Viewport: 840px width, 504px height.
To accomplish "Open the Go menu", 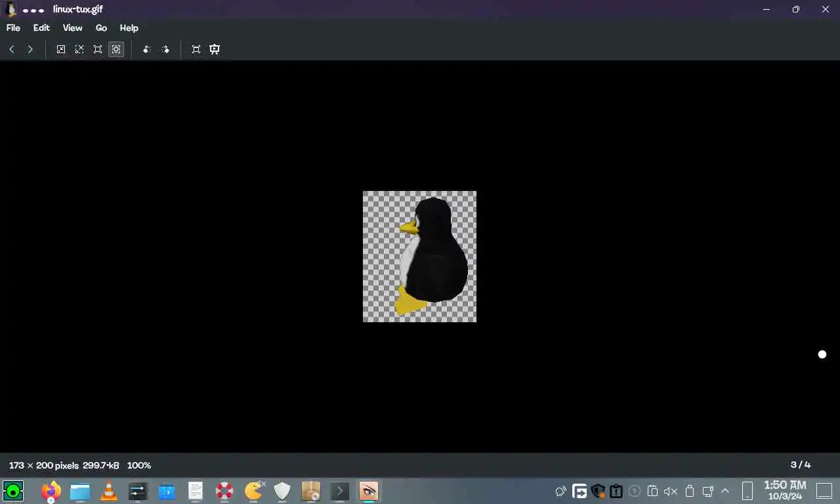I will point(101,28).
